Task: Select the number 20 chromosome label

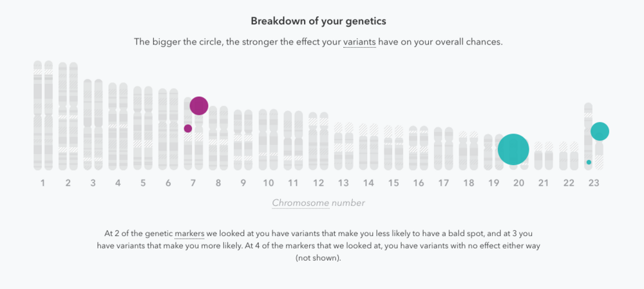Action: pyautogui.click(x=518, y=183)
